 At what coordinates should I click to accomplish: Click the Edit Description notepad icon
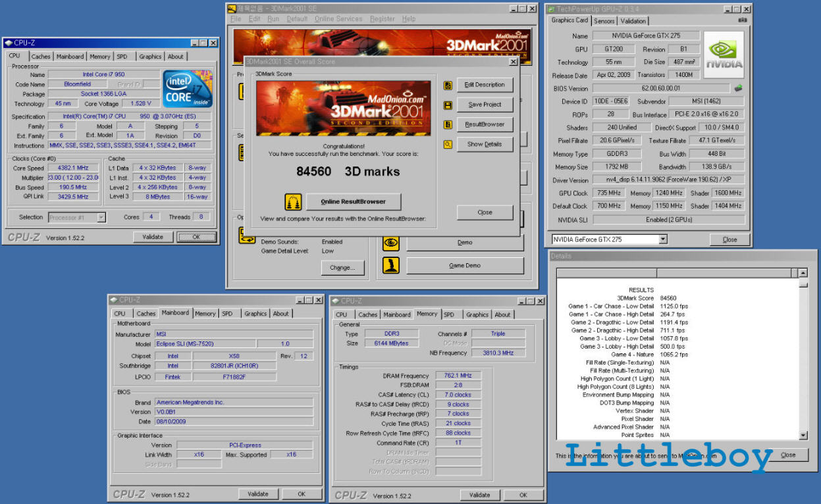coord(448,85)
